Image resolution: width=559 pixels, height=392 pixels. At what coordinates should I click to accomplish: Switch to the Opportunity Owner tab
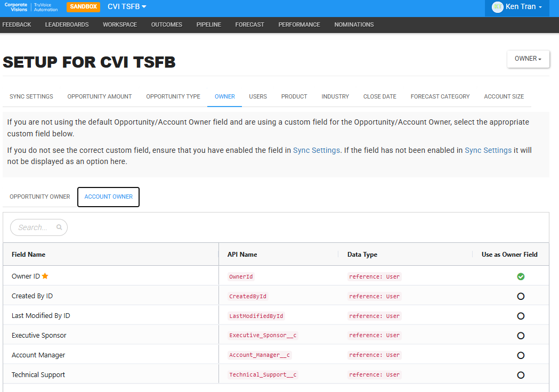(40, 197)
